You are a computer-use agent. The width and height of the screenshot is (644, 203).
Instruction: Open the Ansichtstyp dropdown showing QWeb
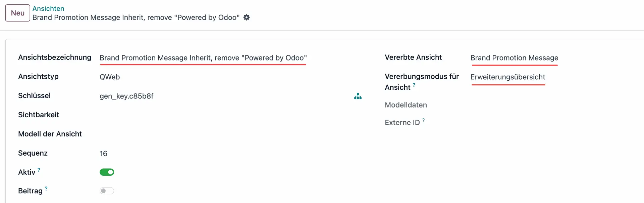110,77
